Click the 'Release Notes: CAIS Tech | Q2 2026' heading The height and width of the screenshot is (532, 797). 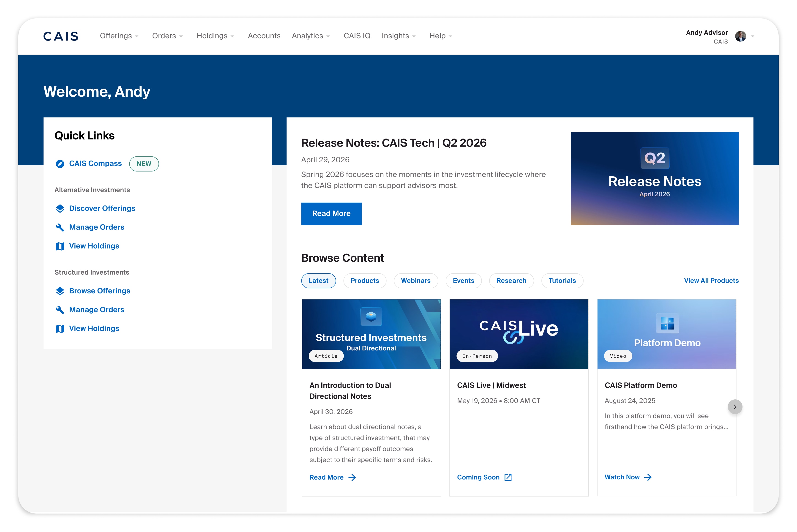click(394, 143)
